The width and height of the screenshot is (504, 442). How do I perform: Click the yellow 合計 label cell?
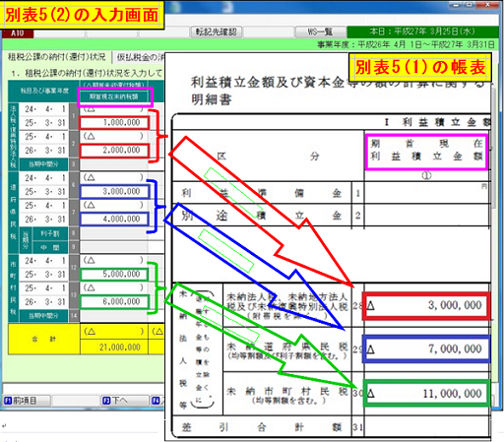click(x=44, y=339)
